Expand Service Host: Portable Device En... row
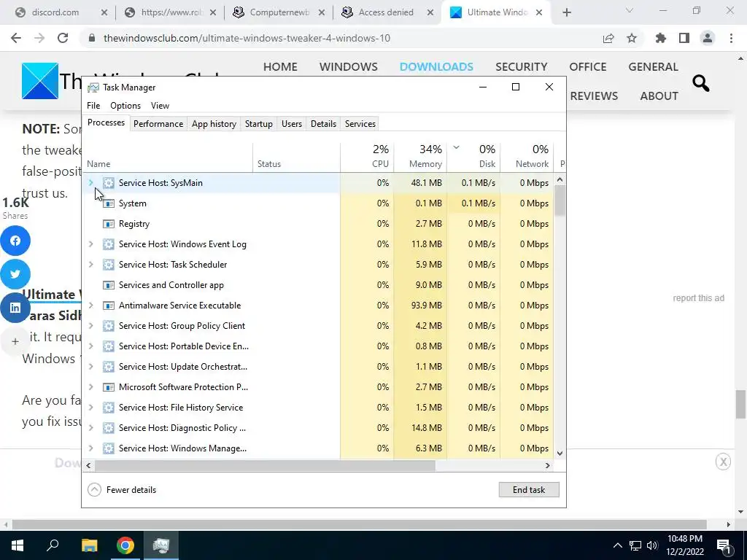The image size is (747, 560). [x=90, y=346]
